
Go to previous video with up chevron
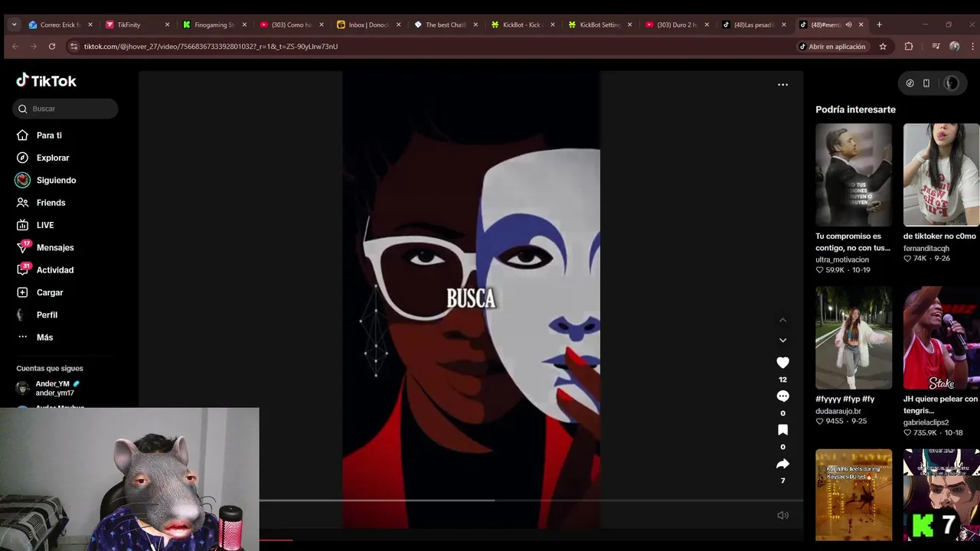pyautogui.click(x=782, y=320)
